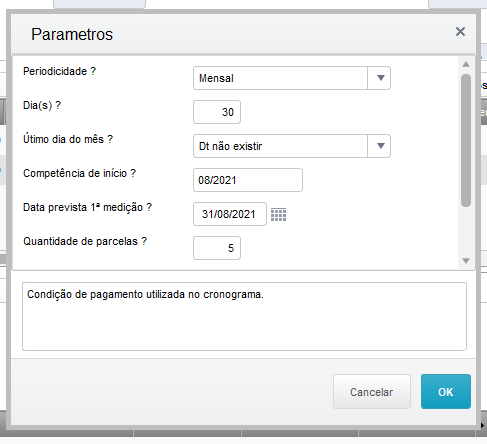Click the Competência de início field 08/2021
The width and height of the screenshot is (487, 444).
tap(248, 180)
